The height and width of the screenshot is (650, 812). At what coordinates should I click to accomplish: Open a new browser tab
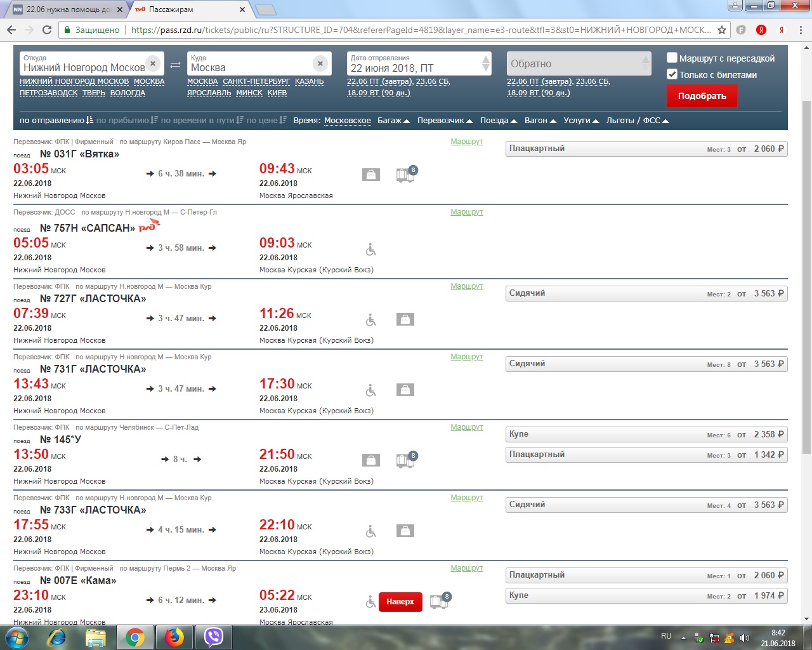coord(265,10)
